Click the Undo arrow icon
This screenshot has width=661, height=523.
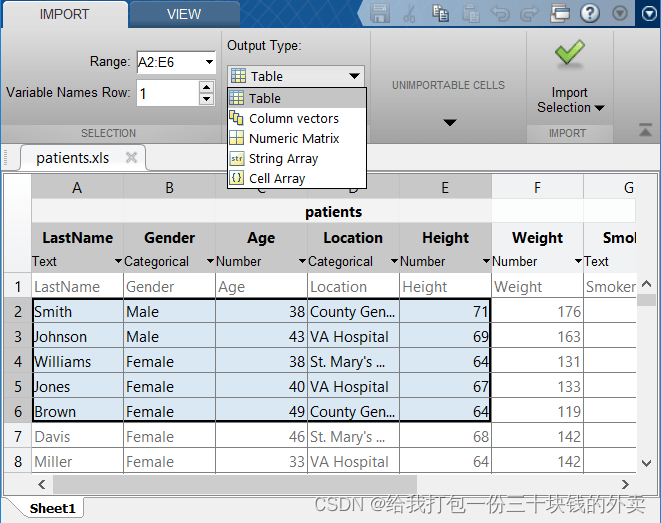[500, 13]
